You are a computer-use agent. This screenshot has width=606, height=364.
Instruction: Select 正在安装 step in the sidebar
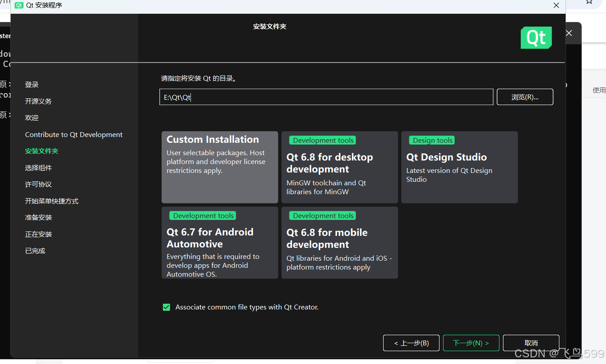tap(38, 235)
